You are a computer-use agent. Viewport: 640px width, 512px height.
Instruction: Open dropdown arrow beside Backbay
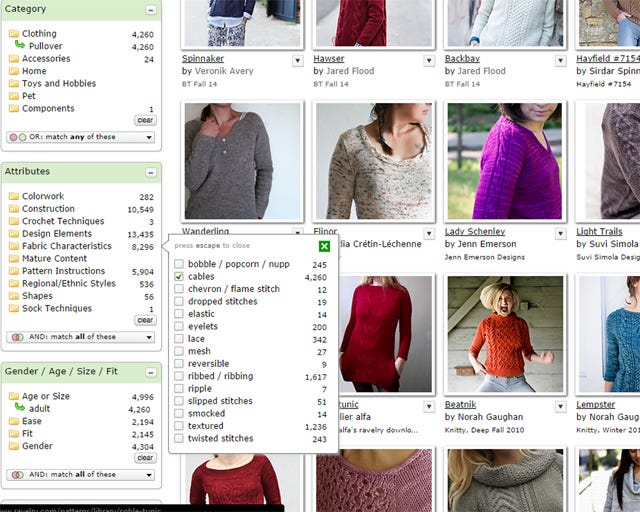560,61
